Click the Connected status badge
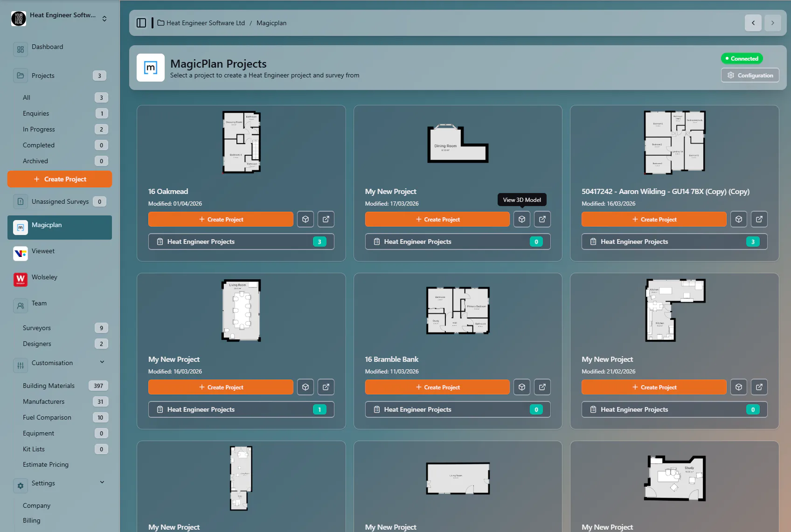This screenshot has width=791, height=532. (742, 58)
